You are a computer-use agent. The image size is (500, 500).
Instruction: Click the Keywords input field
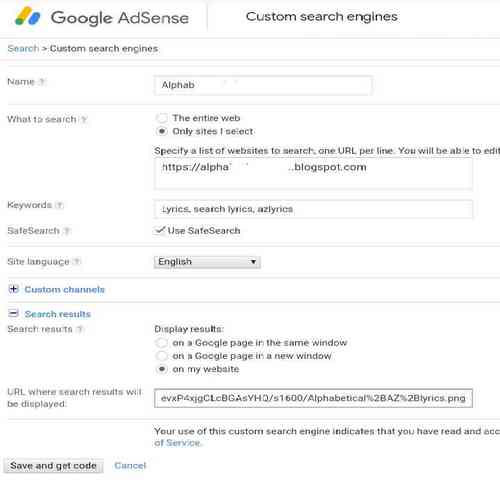pyautogui.click(x=313, y=209)
